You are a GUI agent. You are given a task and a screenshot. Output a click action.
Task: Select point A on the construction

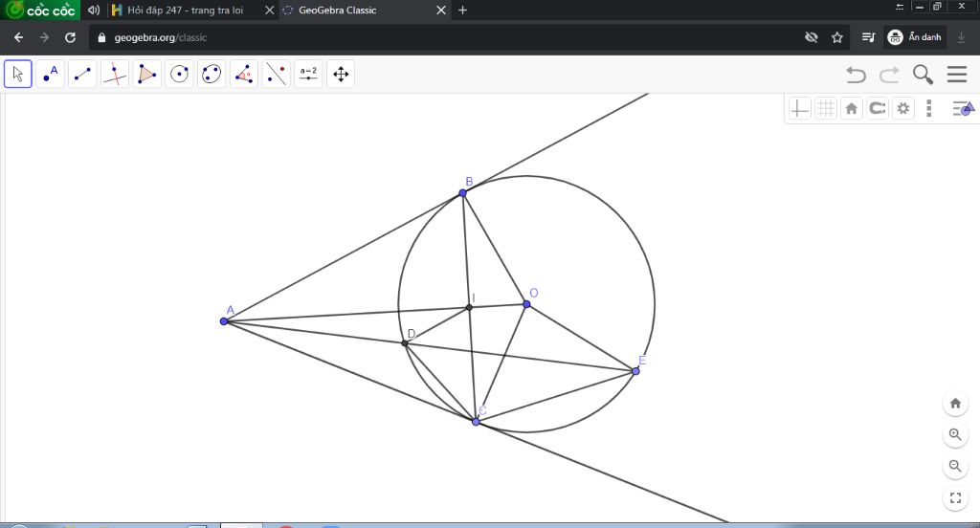click(224, 321)
